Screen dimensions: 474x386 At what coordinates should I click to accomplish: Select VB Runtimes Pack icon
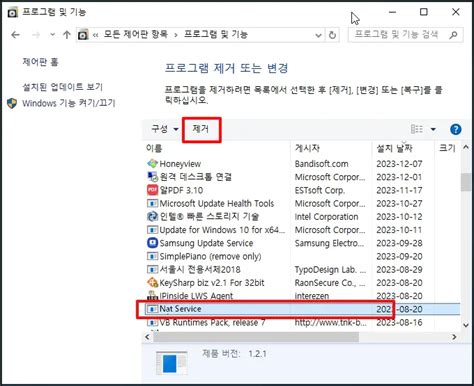pos(152,322)
